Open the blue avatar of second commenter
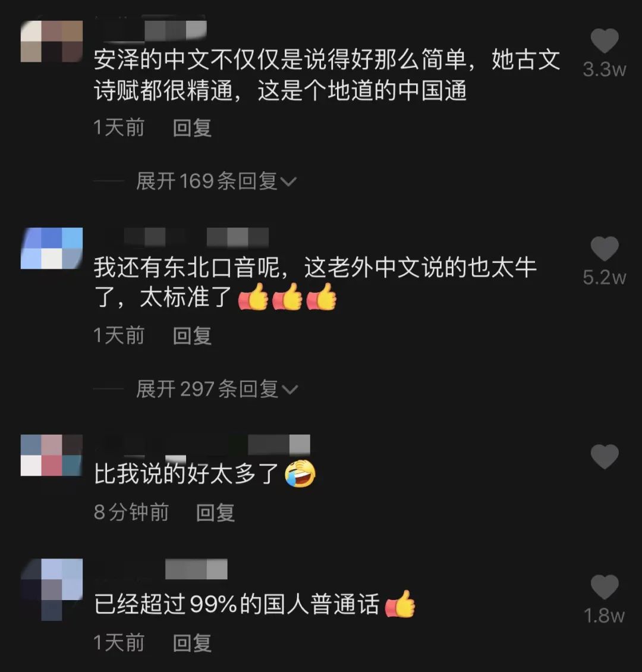The image size is (642, 672). click(x=51, y=248)
